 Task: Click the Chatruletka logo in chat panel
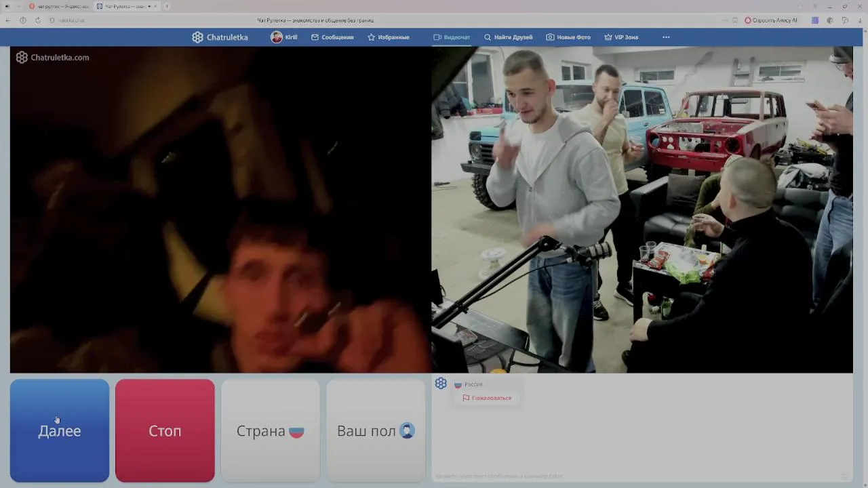tap(441, 384)
